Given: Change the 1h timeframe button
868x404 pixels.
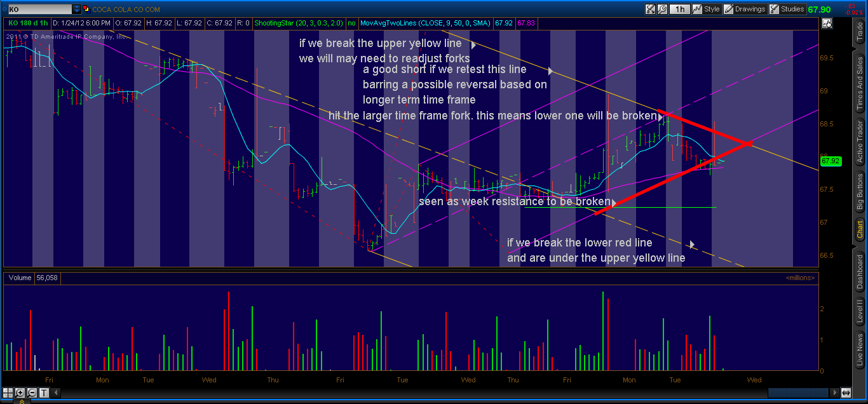Looking at the screenshot, I should [680, 10].
